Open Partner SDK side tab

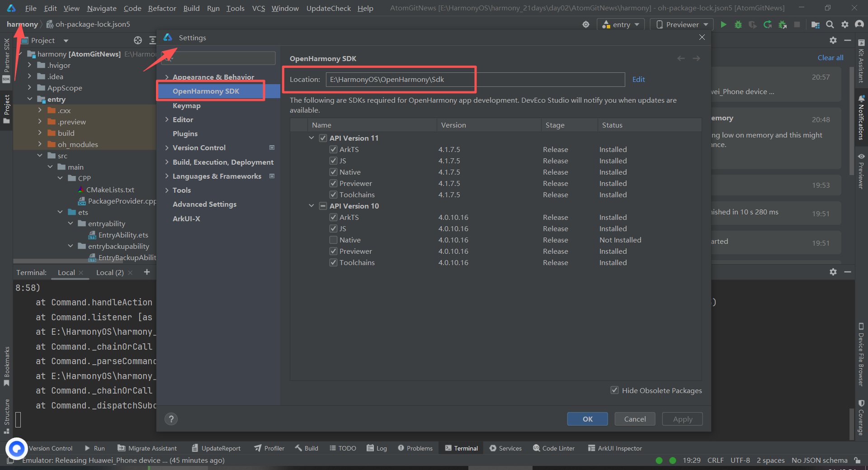tap(6, 60)
